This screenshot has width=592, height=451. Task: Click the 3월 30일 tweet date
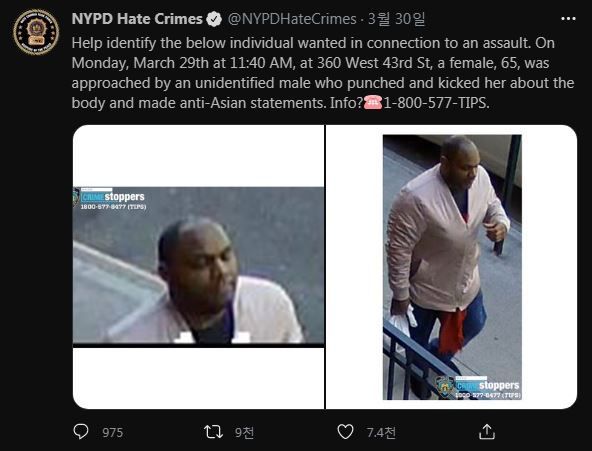pos(396,19)
